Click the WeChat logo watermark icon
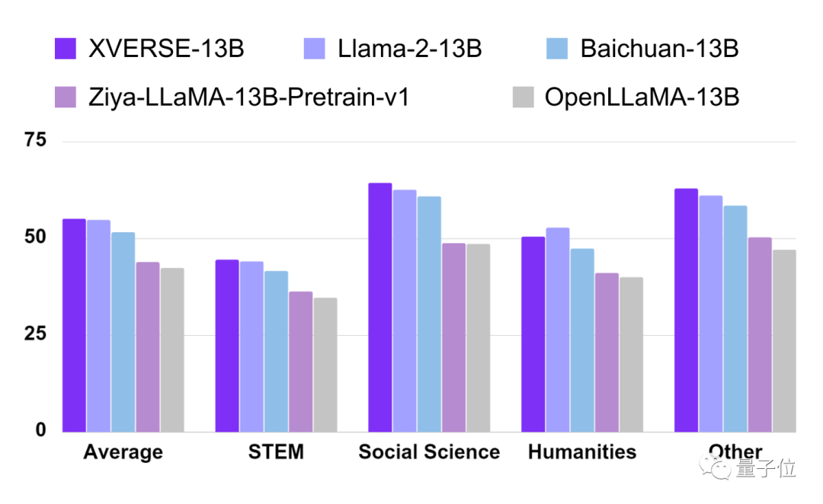This screenshot has width=823, height=504. coord(714,467)
